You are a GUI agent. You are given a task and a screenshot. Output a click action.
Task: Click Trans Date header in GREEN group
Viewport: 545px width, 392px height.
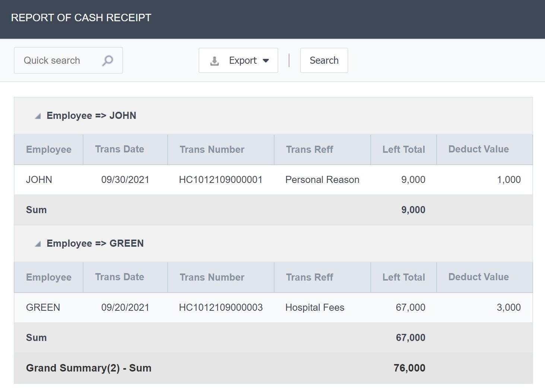[120, 277]
